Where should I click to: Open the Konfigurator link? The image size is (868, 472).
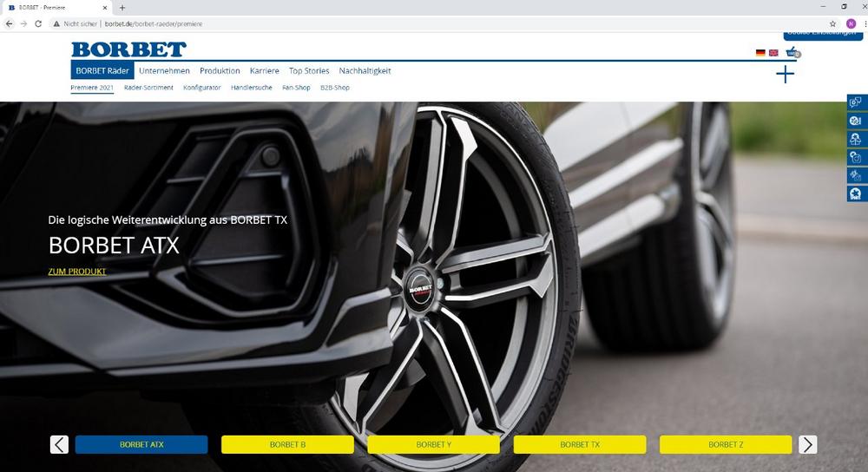[x=202, y=88]
